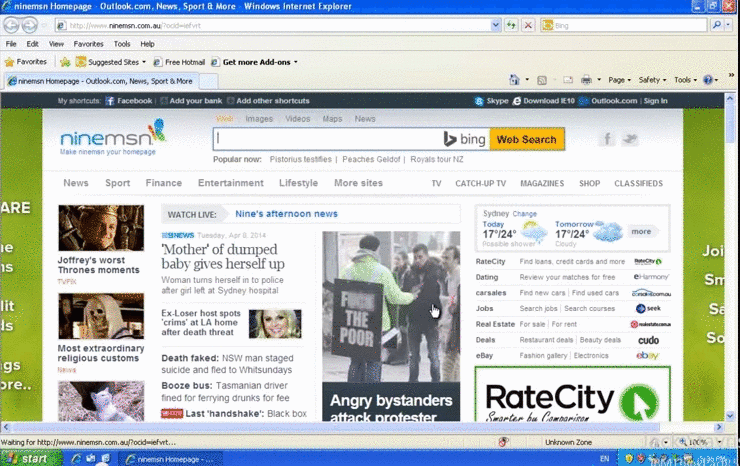
Task: Click the blue Help question mark icon
Action: coord(707,80)
